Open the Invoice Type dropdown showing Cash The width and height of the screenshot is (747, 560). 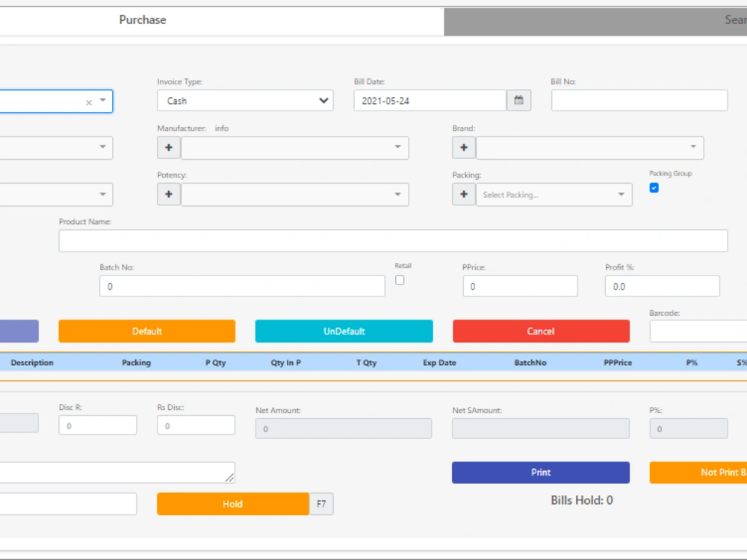[x=245, y=101]
